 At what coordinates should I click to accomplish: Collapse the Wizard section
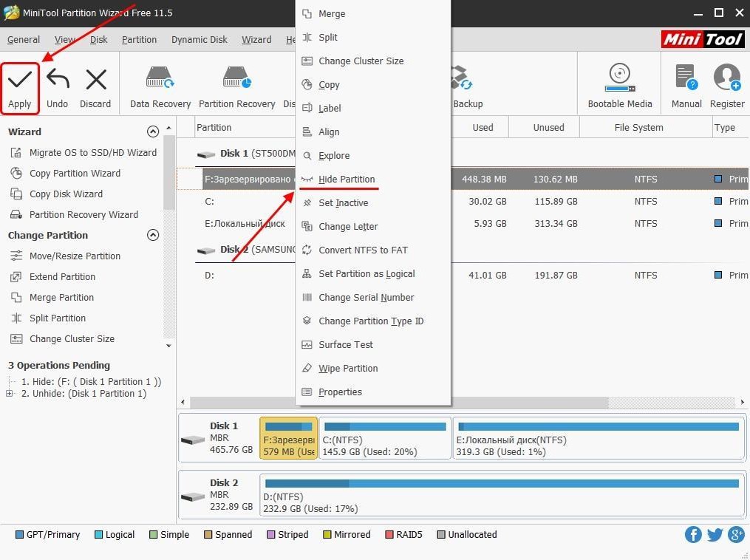click(x=152, y=132)
